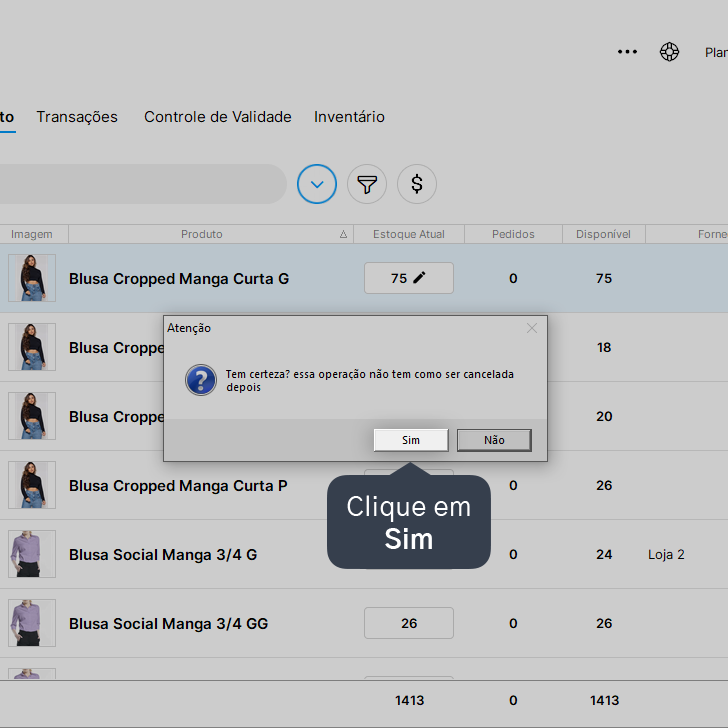This screenshot has height=728, width=728.
Task: Click the Disponível value 75 in first row
Action: click(x=604, y=278)
